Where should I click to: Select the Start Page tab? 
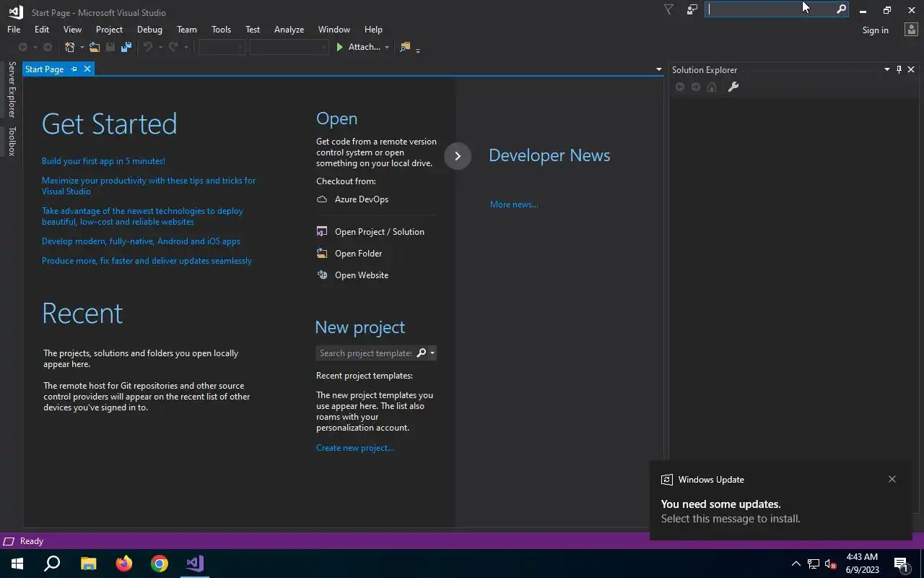(x=44, y=69)
